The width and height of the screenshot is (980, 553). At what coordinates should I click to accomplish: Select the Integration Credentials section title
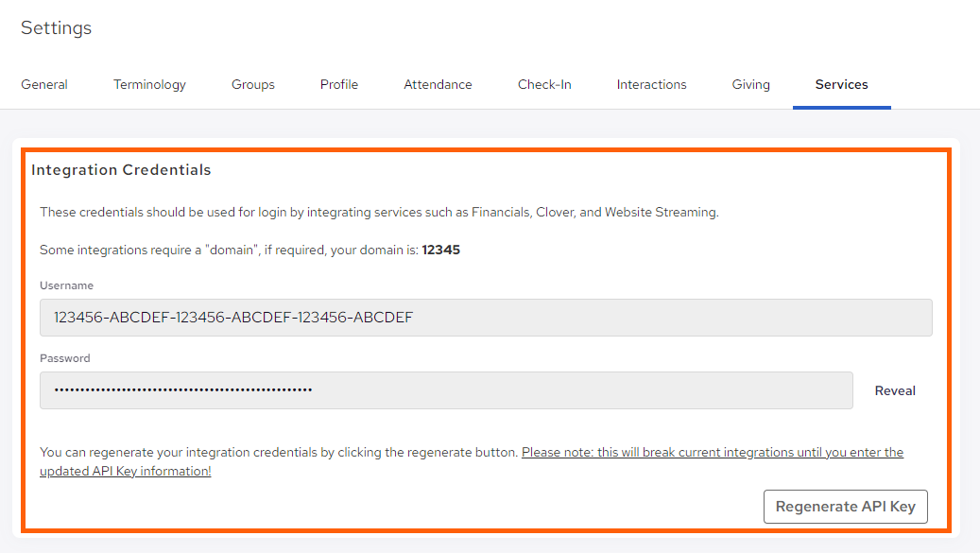point(121,170)
